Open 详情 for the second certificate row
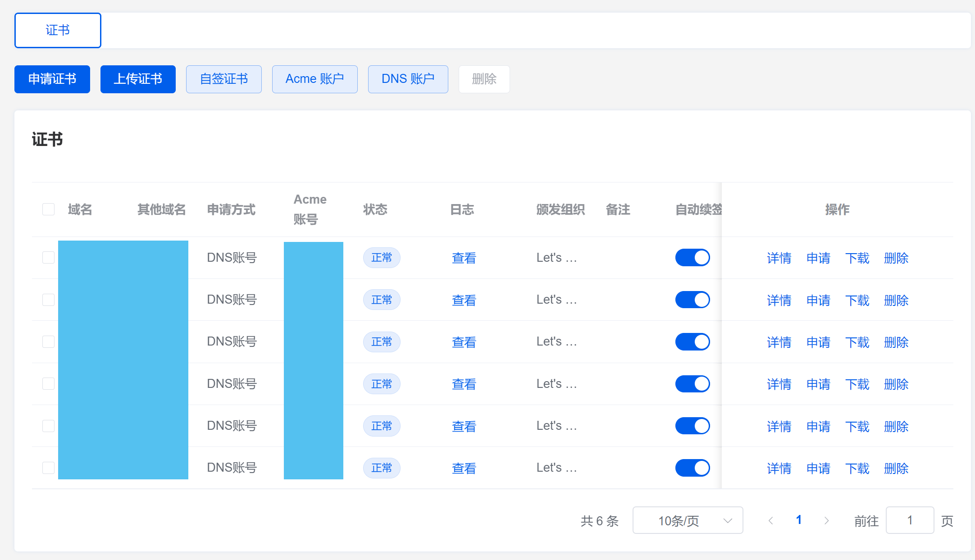The height and width of the screenshot is (560, 975). point(779,300)
